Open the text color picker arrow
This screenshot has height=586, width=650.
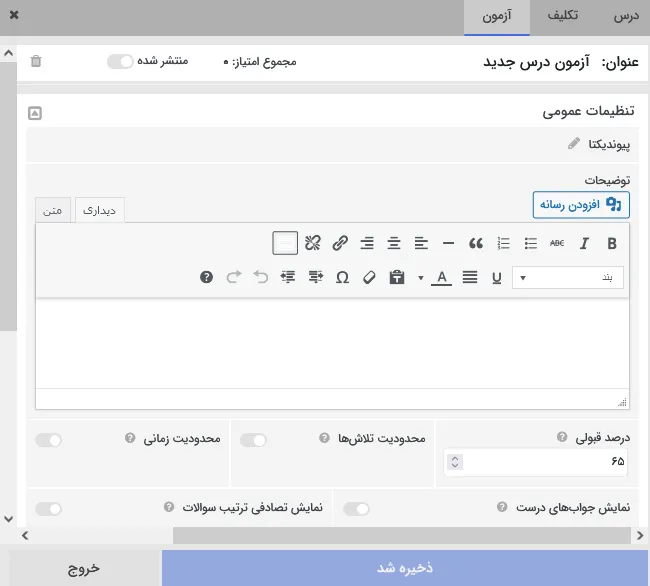(421, 278)
